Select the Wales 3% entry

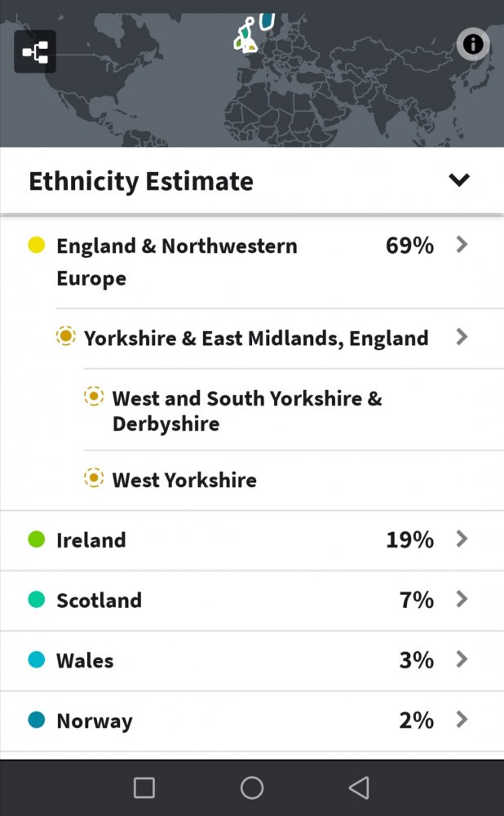tap(252, 660)
